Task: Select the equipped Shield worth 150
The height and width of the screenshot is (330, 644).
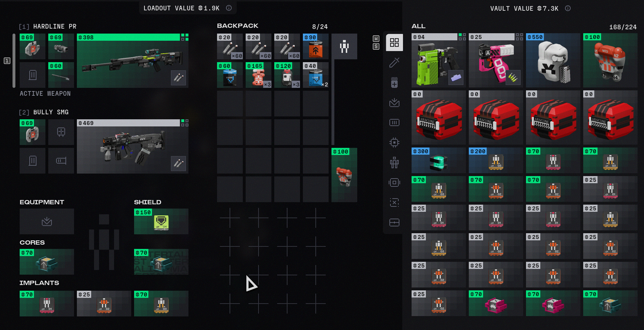Action: coord(161,221)
